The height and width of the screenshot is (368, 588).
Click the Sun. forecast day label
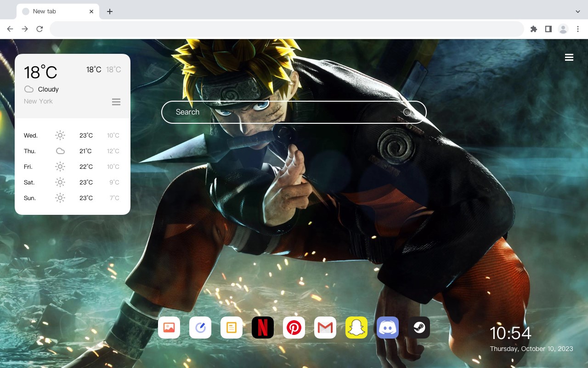[x=30, y=198]
